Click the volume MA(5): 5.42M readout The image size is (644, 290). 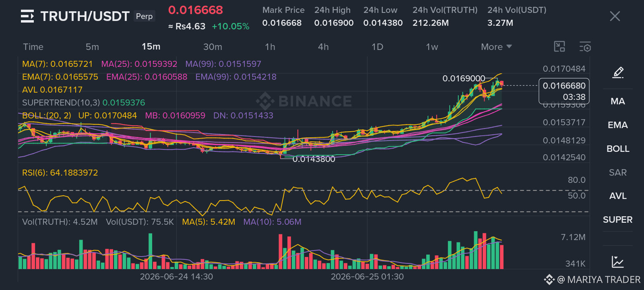click(x=208, y=222)
